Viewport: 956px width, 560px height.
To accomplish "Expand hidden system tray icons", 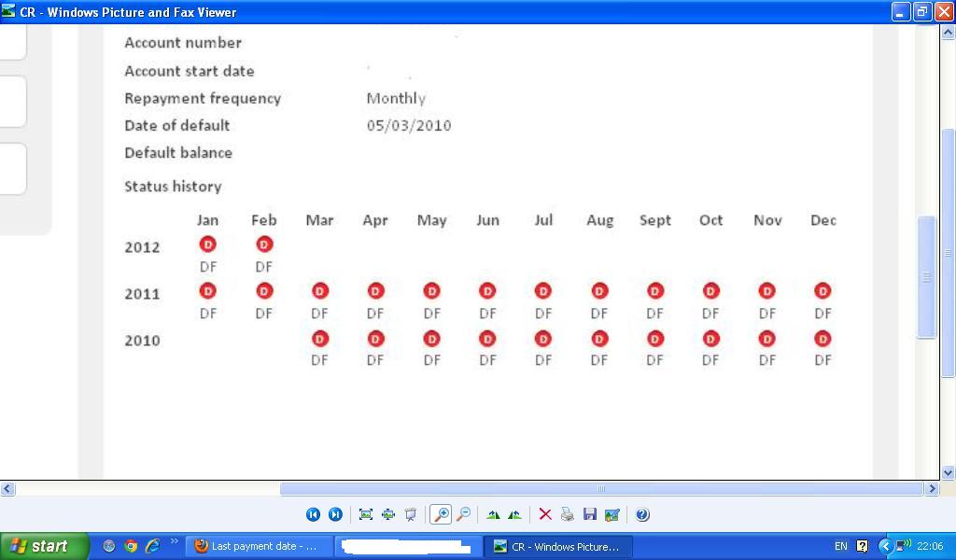I will pyautogui.click(x=885, y=546).
